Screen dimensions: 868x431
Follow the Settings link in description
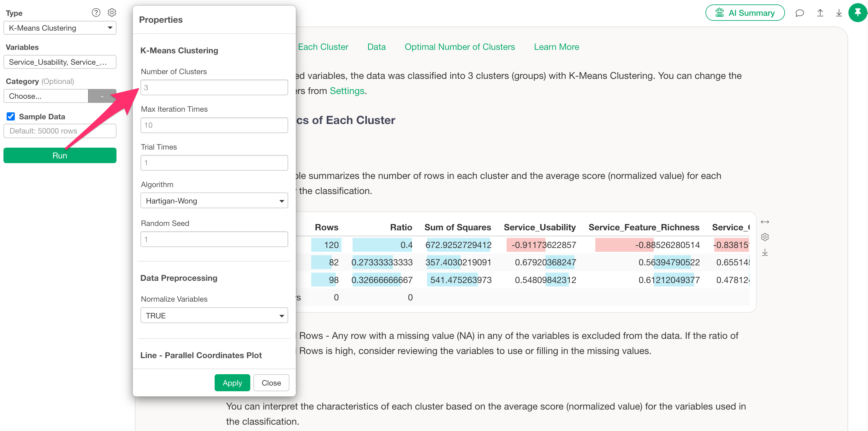click(x=347, y=91)
